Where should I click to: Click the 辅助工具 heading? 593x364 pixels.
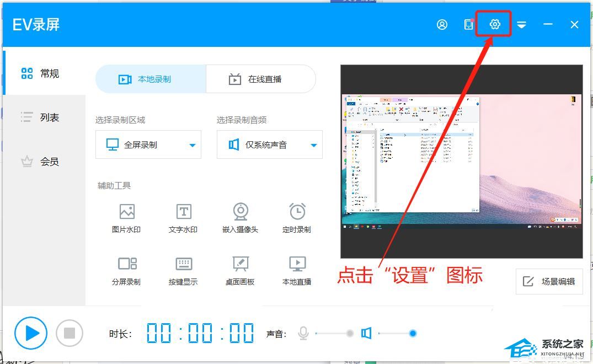tap(114, 186)
